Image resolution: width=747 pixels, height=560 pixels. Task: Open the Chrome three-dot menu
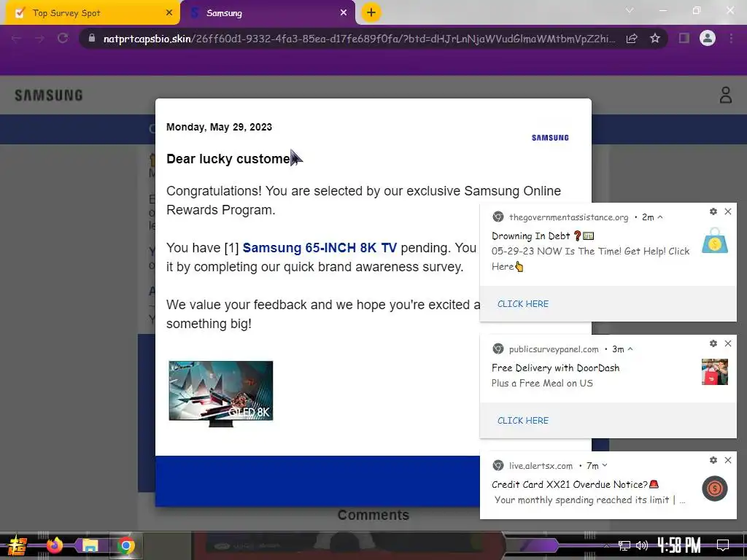click(x=731, y=38)
